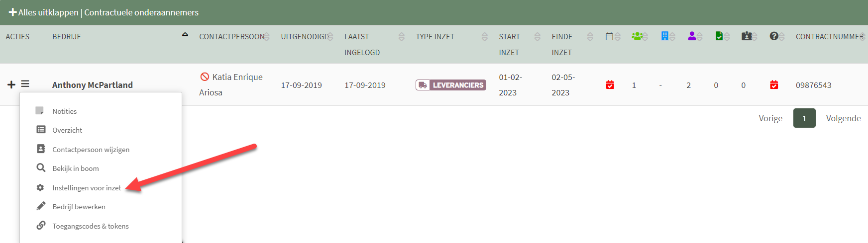Click the calendar column header icon
Image resolution: width=868 pixels, height=243 pixels.
609,36
